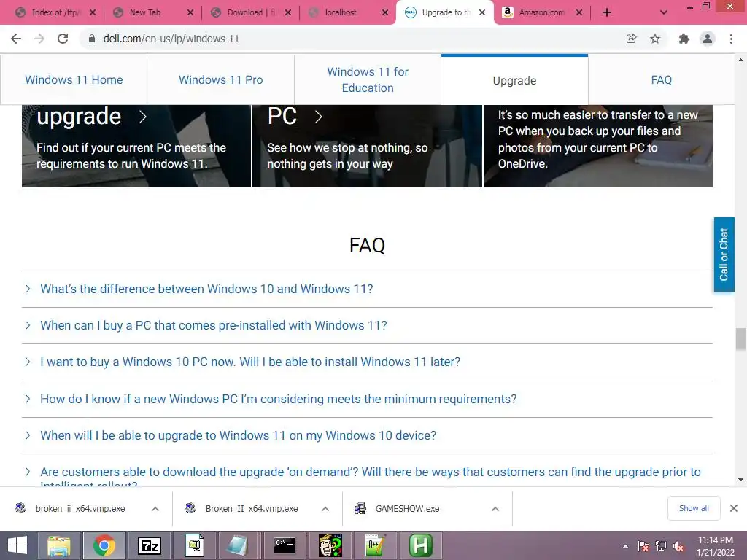Select the Upgrade section tab
Viewport: 747px width, 560px height.
click(x=514, y=80)
